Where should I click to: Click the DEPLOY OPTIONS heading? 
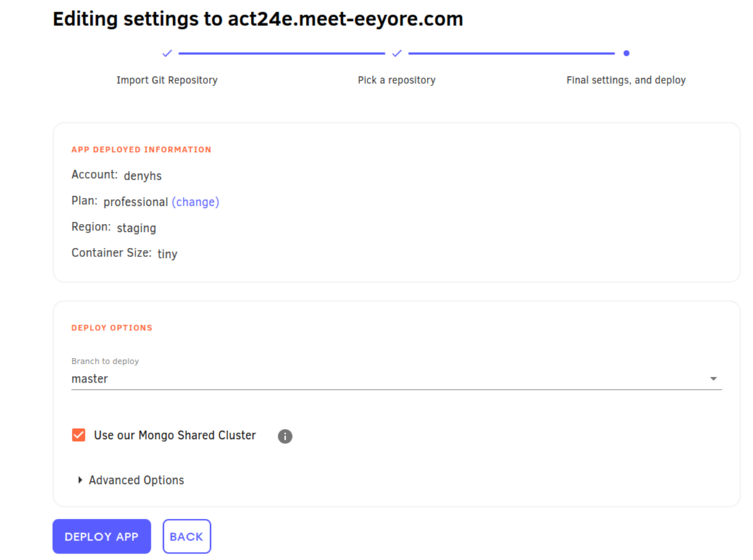[x=112, y=327]
